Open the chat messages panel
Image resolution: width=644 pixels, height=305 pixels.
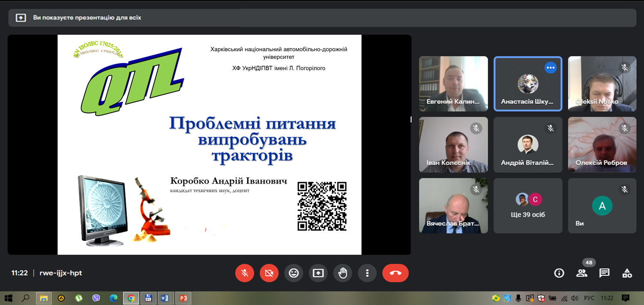[x=604, y=273]
